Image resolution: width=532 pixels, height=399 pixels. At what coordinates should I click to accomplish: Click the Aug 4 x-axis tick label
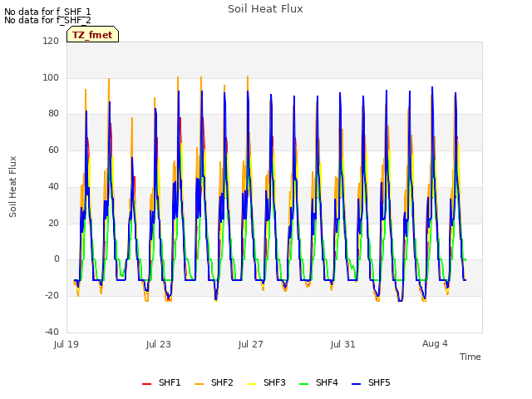coord(435,343)
